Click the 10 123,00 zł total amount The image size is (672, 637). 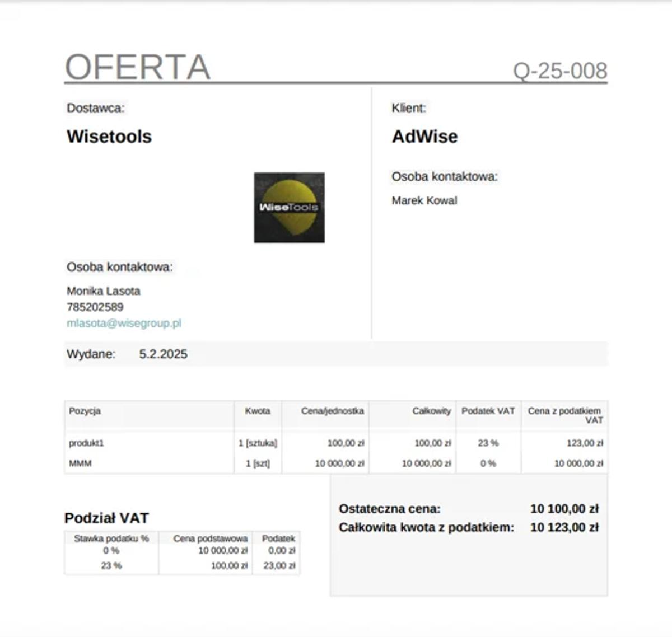564,527
